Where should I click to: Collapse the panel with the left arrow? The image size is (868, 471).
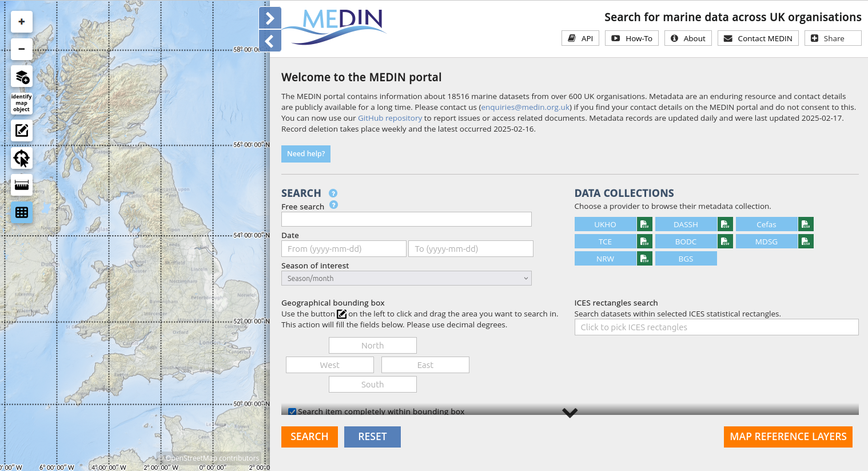(270, 41)
